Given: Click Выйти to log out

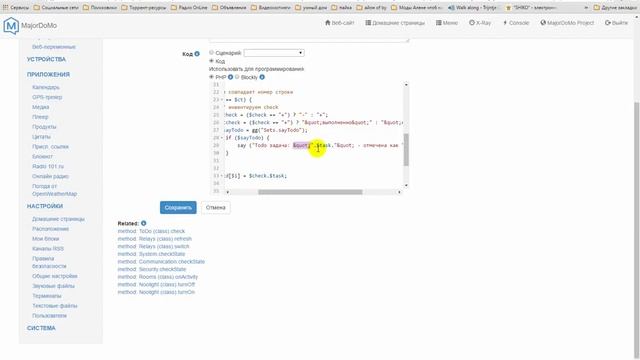Looking at the screenshot, I should pyautogui.click(x=616, y=23).
